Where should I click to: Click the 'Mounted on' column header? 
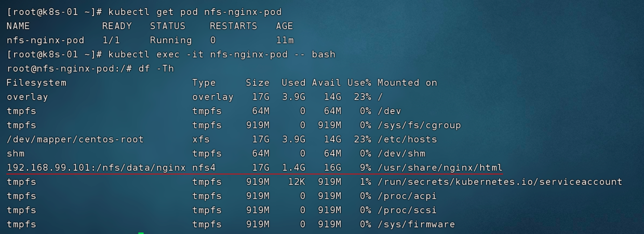(407, 82)
